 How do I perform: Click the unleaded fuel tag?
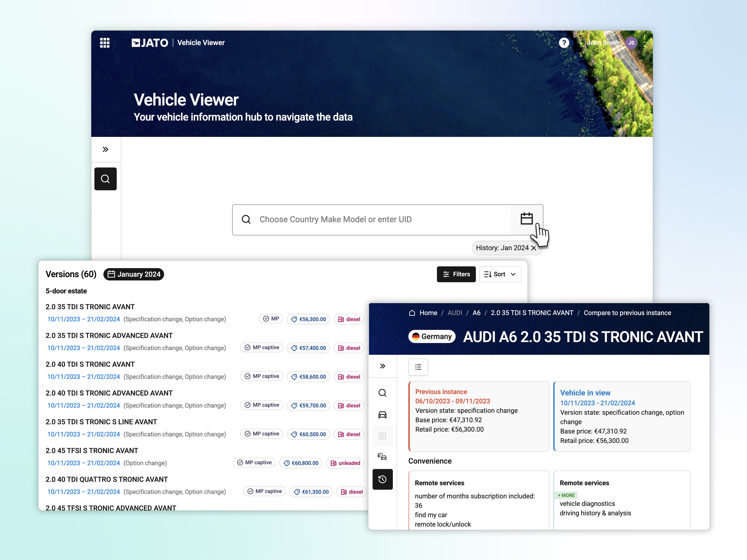click(x=345, y=463)
